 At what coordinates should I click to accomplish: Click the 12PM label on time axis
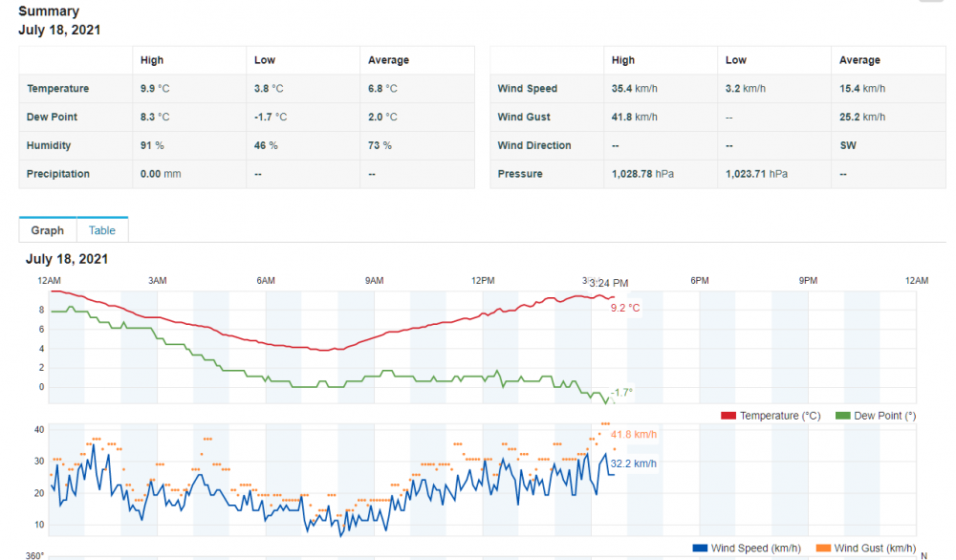(483, 280)
